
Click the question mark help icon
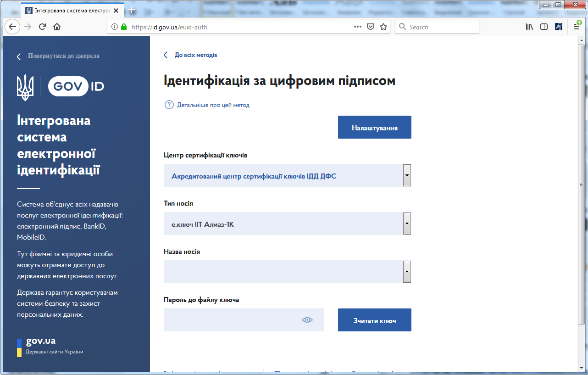tap(169, 105)
